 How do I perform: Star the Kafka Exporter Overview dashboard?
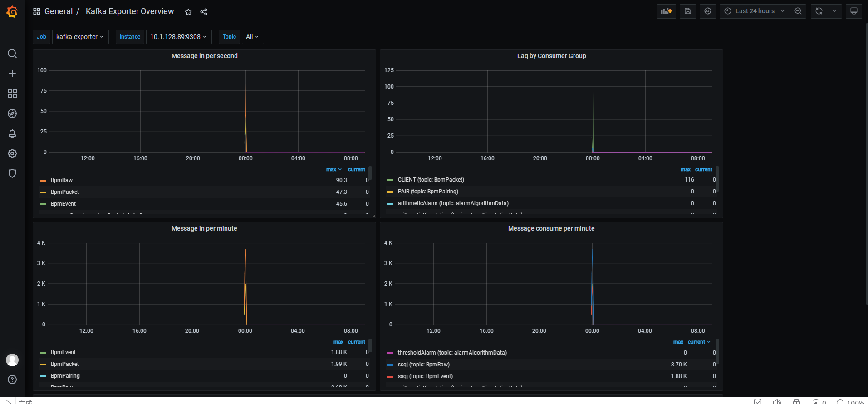188,12
